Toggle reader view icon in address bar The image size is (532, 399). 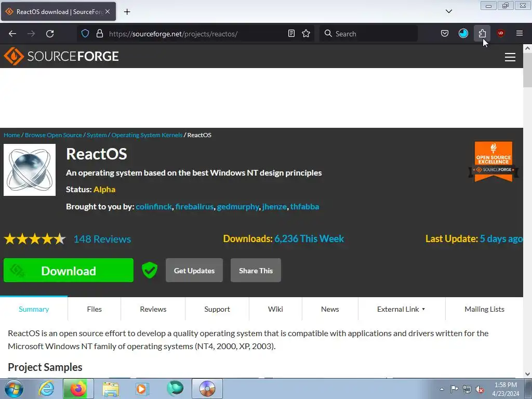click(291, 33)
